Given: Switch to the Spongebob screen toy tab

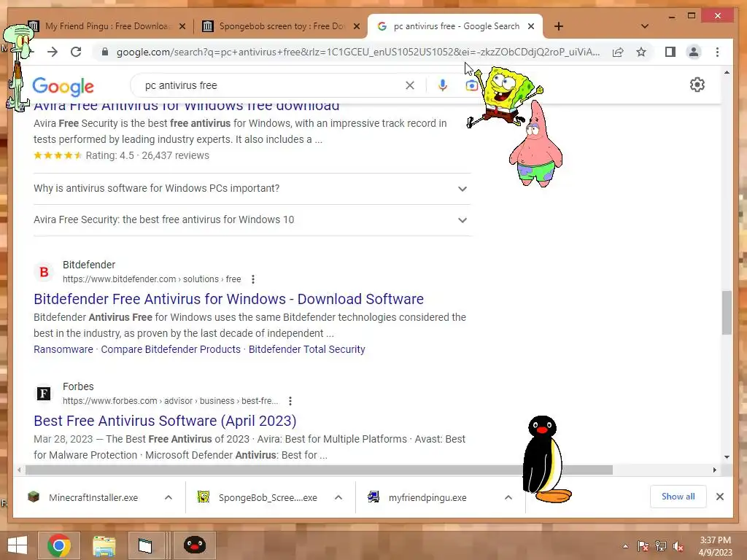Looking at the screenshot, I should (x=280, y=26).
